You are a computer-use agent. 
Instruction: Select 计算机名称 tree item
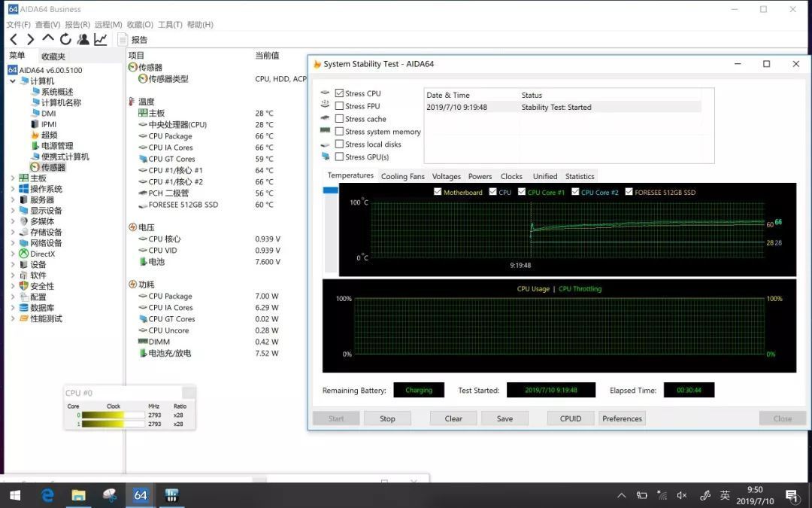click(x=56, y=102)
